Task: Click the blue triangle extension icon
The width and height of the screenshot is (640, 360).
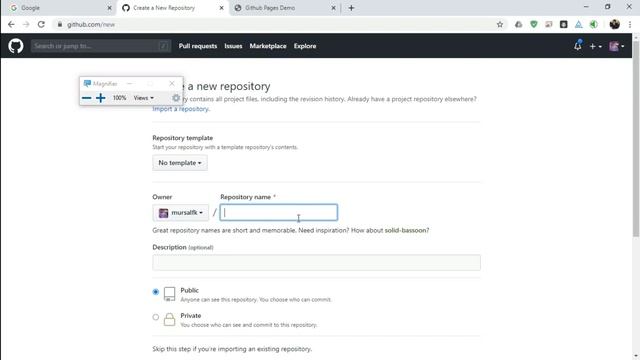Action: [x=578, y=24]
